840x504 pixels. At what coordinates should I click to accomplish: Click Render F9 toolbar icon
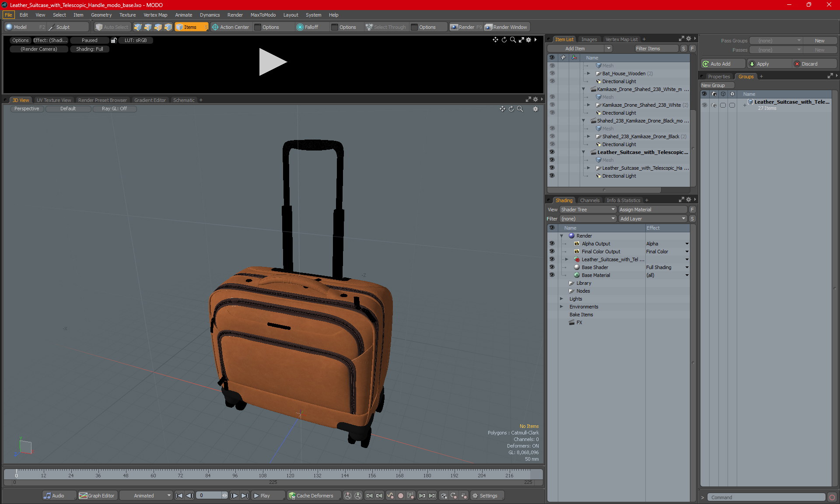click(x=466, y=27)
